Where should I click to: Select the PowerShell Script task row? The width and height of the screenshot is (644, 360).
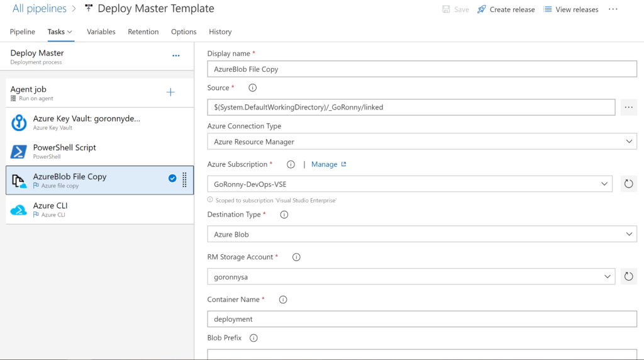point(100,151)
